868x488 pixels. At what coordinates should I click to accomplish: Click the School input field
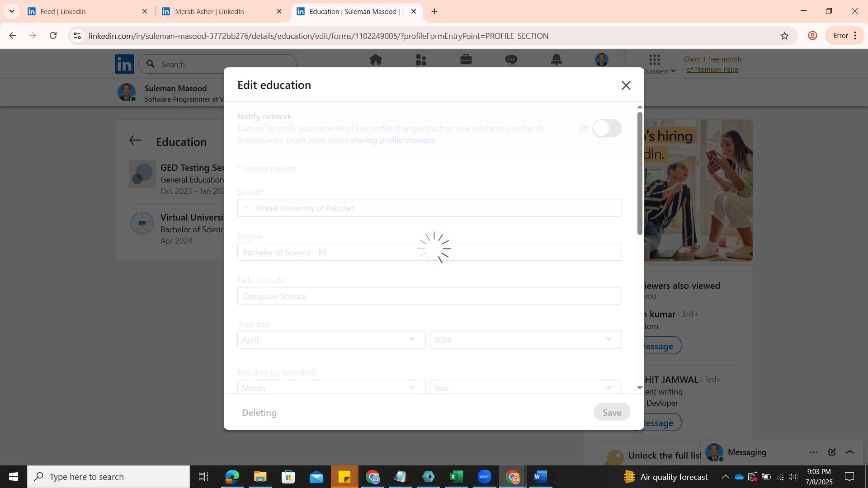429,208
